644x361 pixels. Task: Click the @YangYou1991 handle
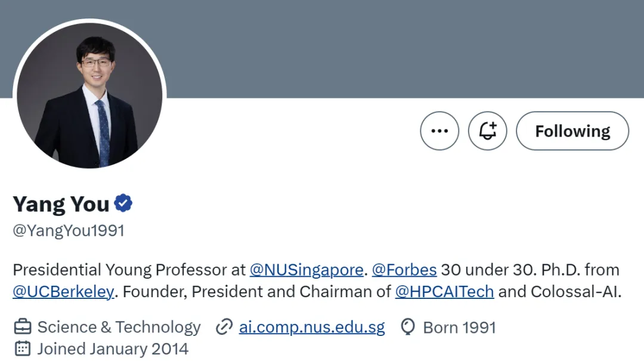click(x=69, y=231)
